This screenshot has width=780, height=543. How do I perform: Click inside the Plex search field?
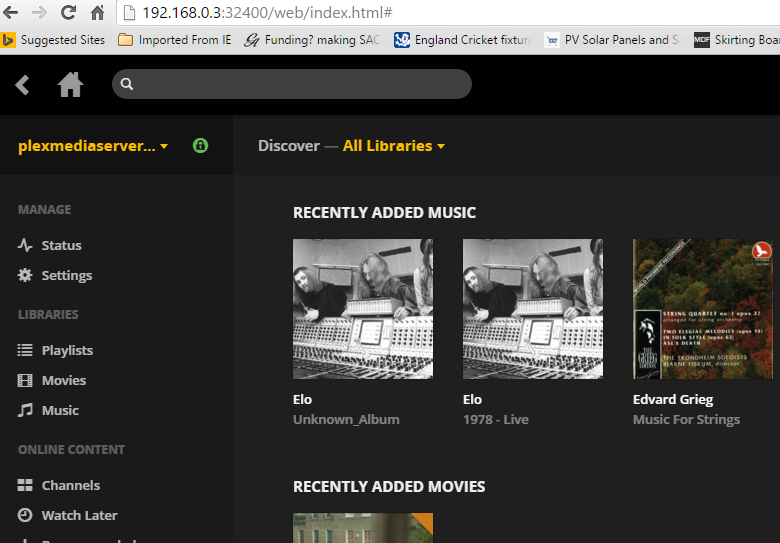292,84
